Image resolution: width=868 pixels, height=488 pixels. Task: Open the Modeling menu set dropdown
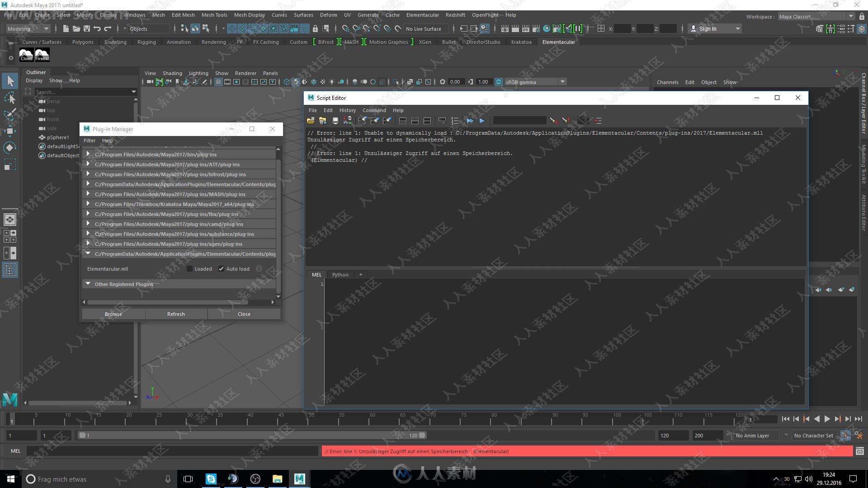click(x=28, y=28)
